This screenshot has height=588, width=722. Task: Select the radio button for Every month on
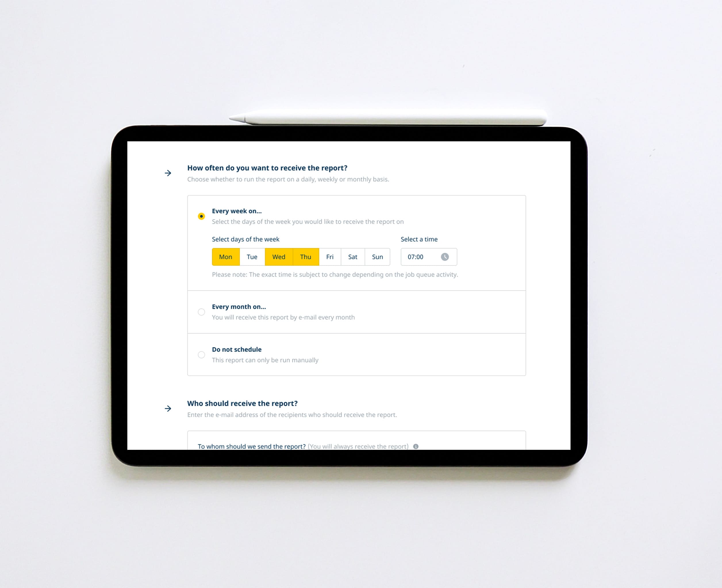(201, 312)
